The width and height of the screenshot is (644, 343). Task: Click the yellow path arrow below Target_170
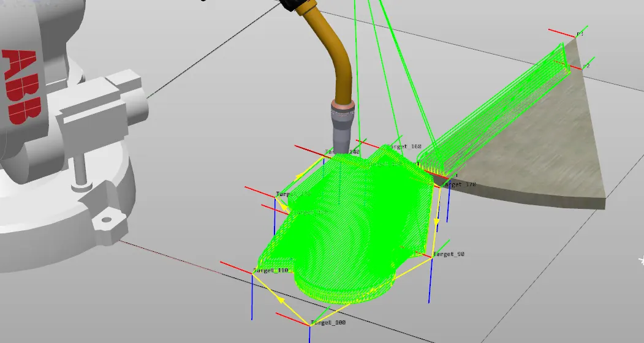pos(437,222)
